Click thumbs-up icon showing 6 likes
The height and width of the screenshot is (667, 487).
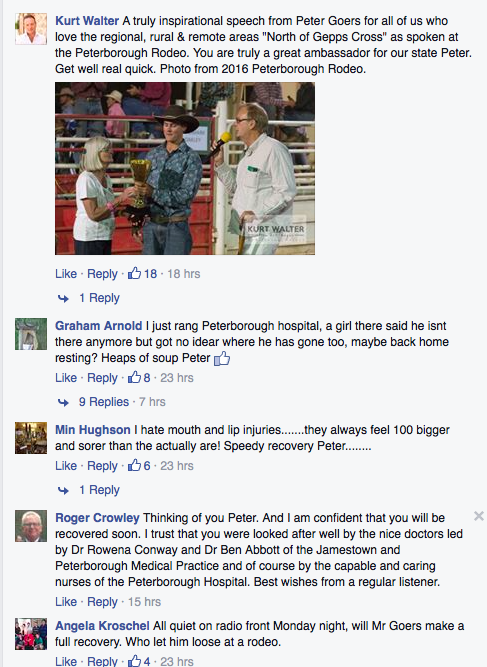point(134,466)
